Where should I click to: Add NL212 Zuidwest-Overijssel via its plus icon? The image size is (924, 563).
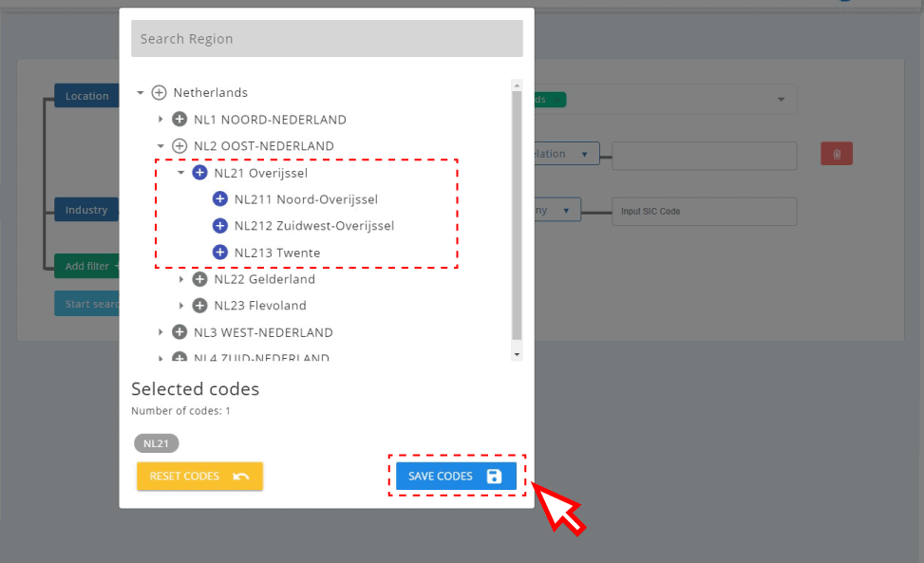coord(220,226)
